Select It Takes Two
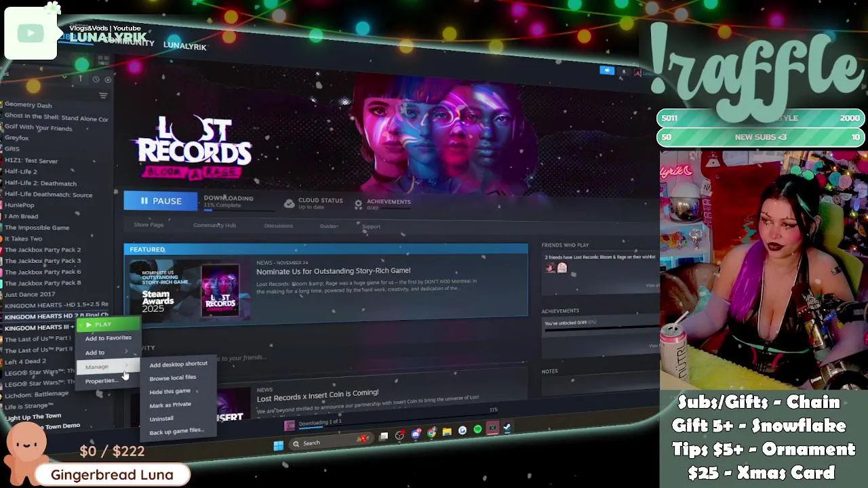 24,239
